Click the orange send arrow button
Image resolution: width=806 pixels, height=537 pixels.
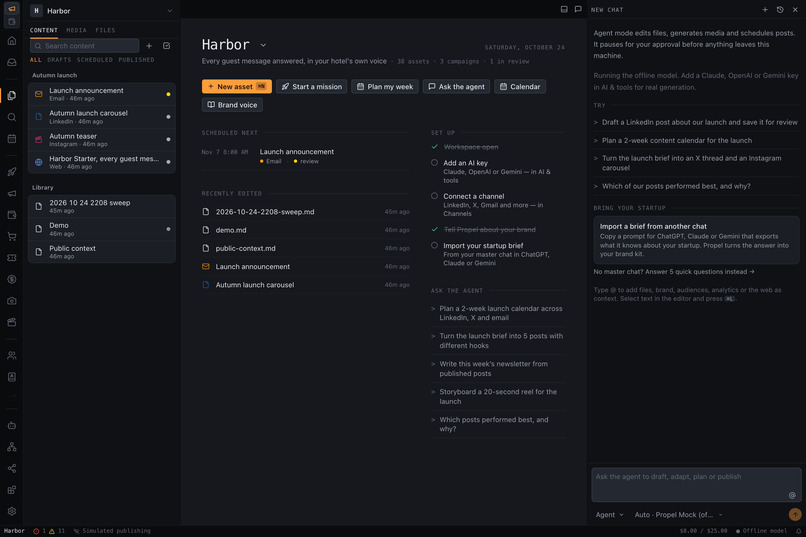click(x=795, y=514)
